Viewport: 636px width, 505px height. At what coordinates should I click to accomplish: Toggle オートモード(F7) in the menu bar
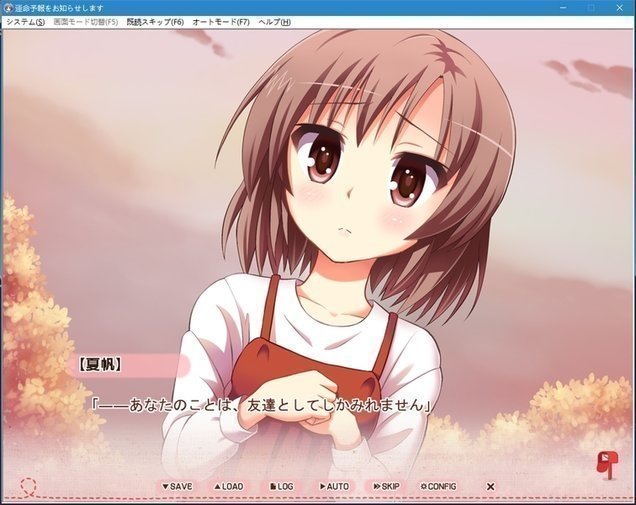(x=221, y=22)
